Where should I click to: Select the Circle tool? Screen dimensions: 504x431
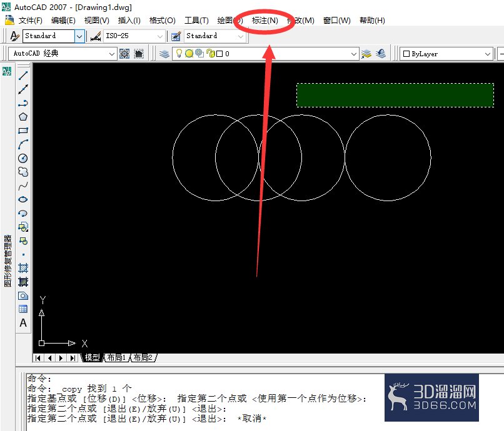[x=23, y=158]
